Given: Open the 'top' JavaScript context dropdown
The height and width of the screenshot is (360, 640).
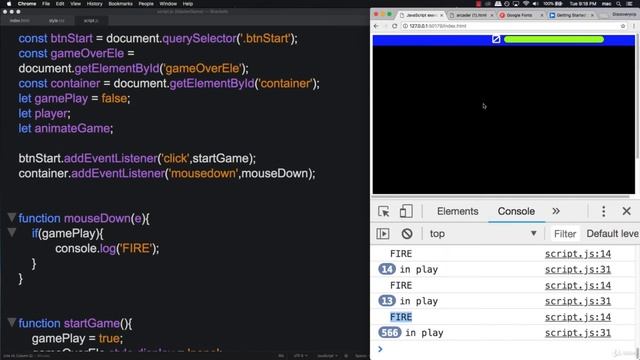Looking at the screenshot, I should pyautogui.click(x=482, y=233).
